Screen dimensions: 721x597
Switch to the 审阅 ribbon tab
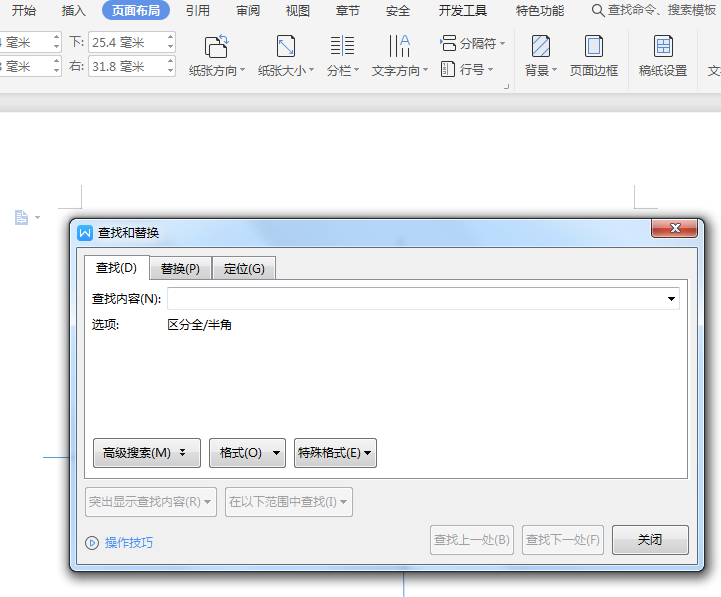coord(248,10)
